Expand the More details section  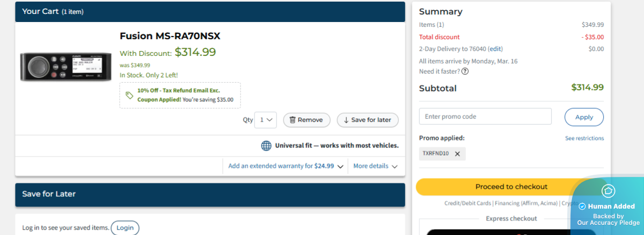375,166
